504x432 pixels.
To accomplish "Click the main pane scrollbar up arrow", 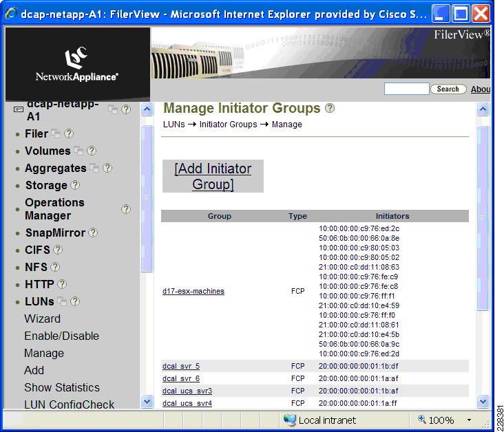I will 483,109.
